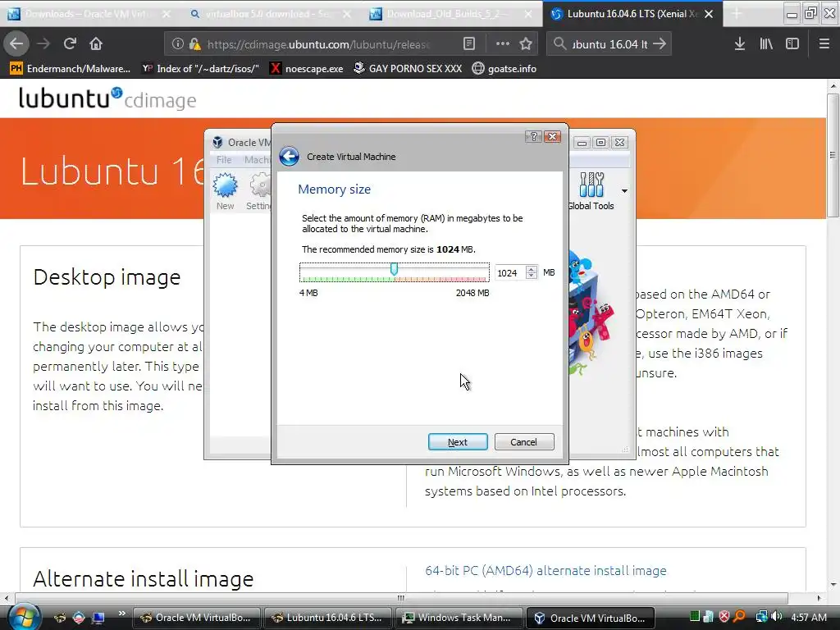
Task: Click the page vertical scrollbar thumb
Action: [833, 155]
